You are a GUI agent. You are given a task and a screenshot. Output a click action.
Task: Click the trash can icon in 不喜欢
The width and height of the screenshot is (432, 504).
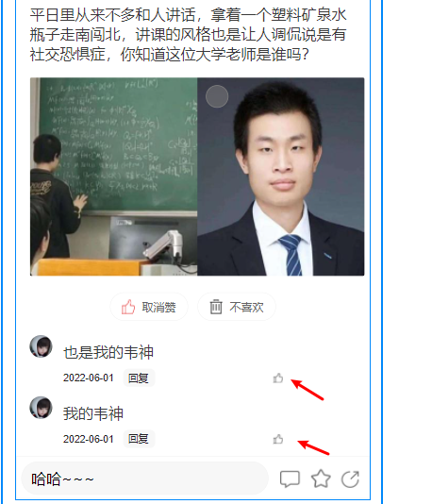click(216, 307)
